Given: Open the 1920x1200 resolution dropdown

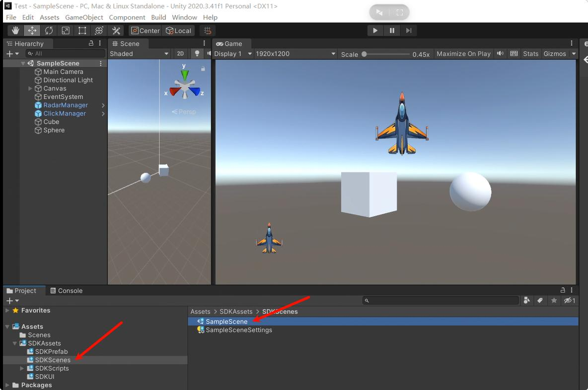Looking at the screenshot, I should tap(295, 54).
